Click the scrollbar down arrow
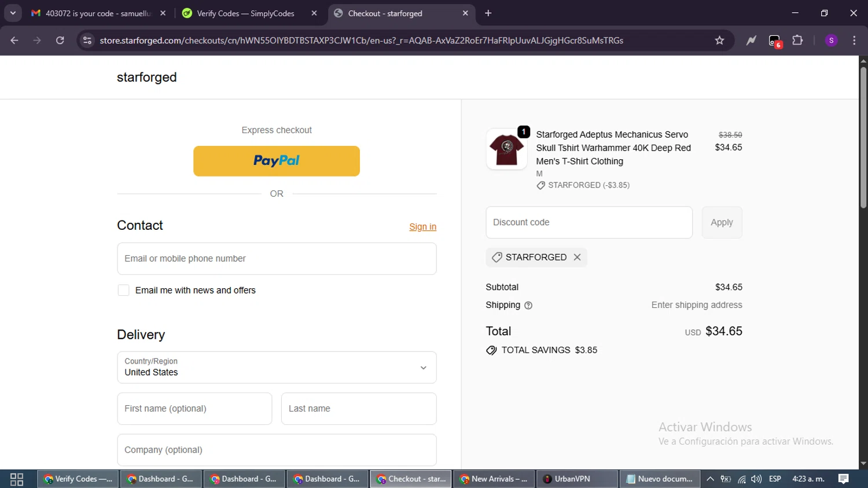The width and height of the screenshot is (868, 488). (x=863, y=464)
